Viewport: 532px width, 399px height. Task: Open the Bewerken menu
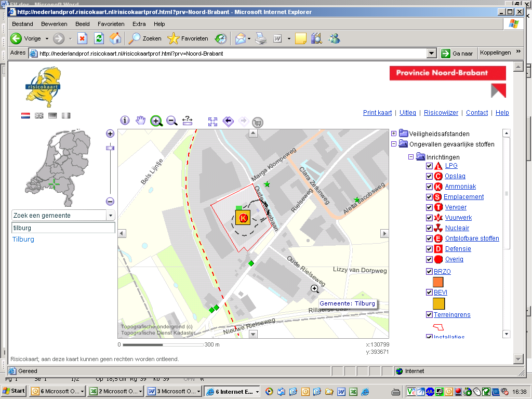coord(54,24)
